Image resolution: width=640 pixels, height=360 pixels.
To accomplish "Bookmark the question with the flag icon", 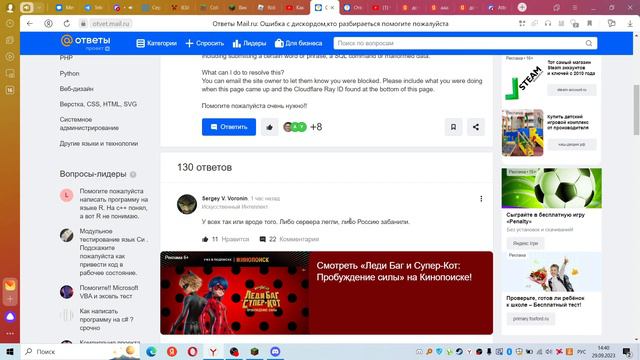I will coord(453,127).
